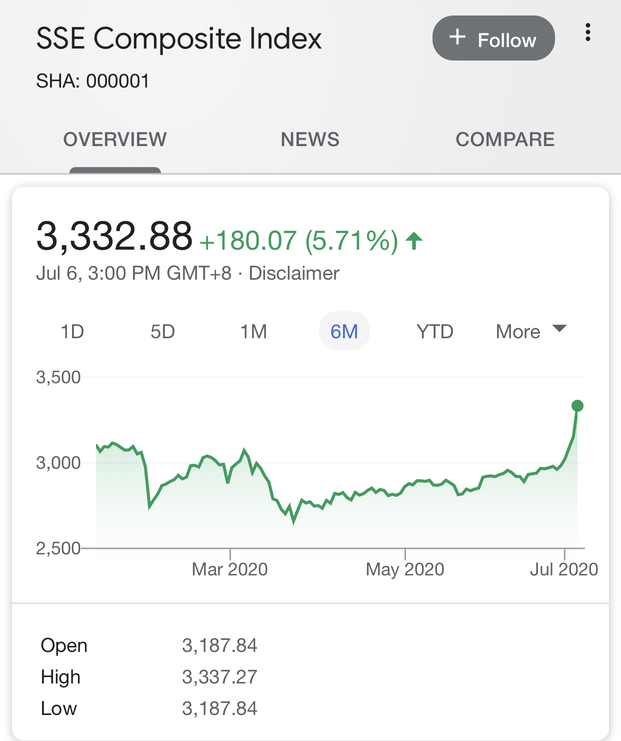
Task: Click the plus icon on Follow
Action: (458, 38)
